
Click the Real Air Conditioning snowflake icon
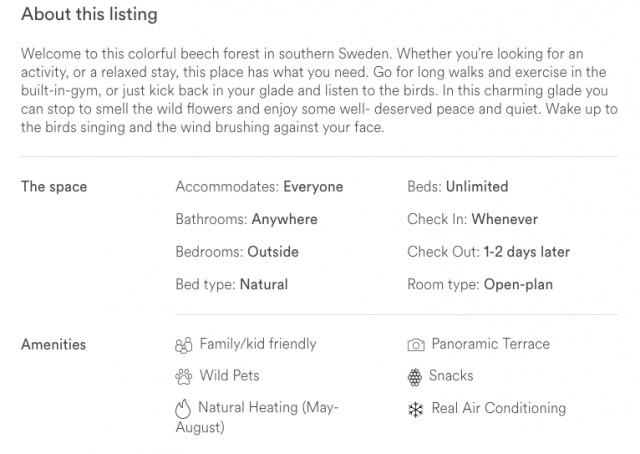[416, 409]
